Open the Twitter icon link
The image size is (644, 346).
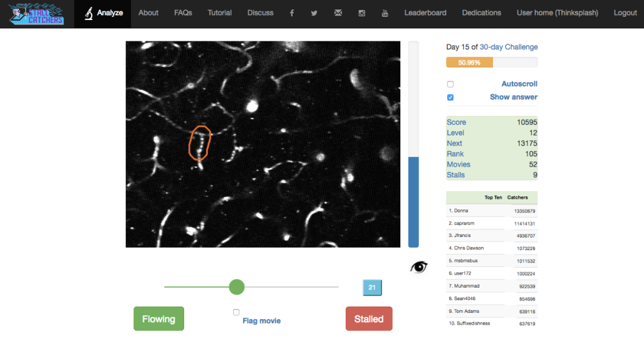[314, 13]
